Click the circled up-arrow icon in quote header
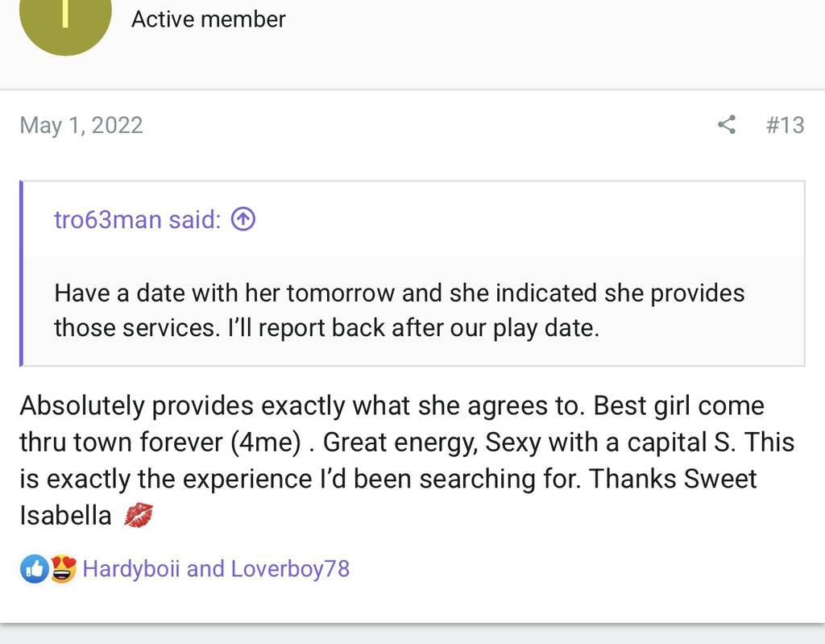 243,218
